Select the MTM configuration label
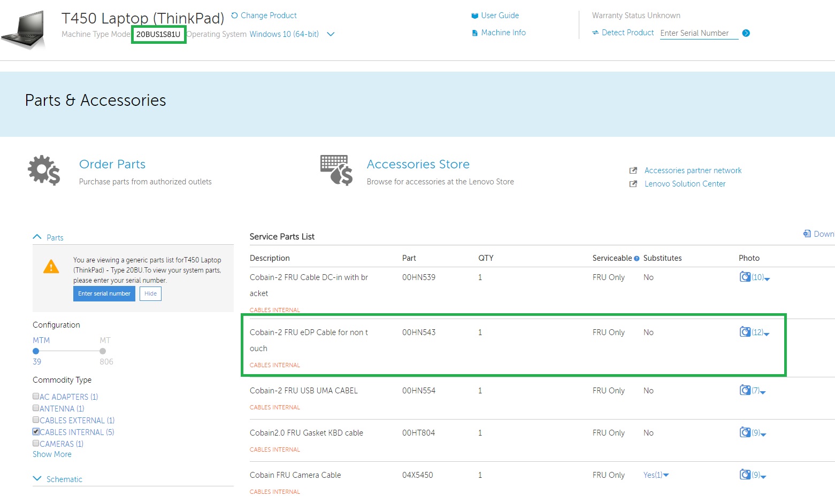This screenshot has width=835, height=504. (41, 340)
